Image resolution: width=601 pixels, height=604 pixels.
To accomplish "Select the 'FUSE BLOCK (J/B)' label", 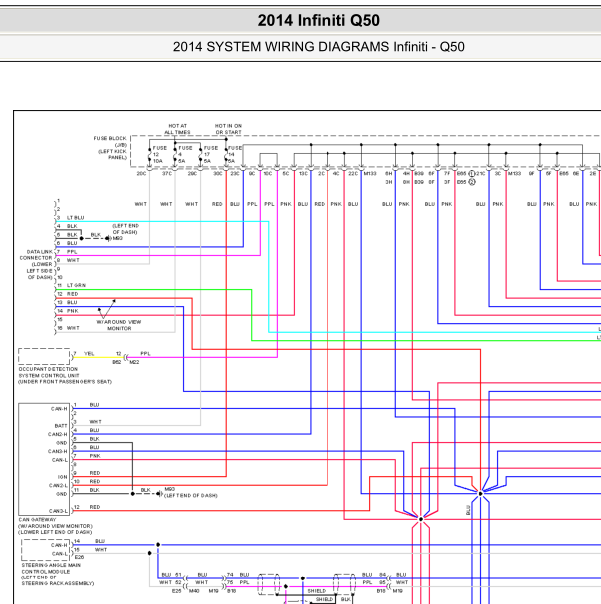I will tap(110, 141).
